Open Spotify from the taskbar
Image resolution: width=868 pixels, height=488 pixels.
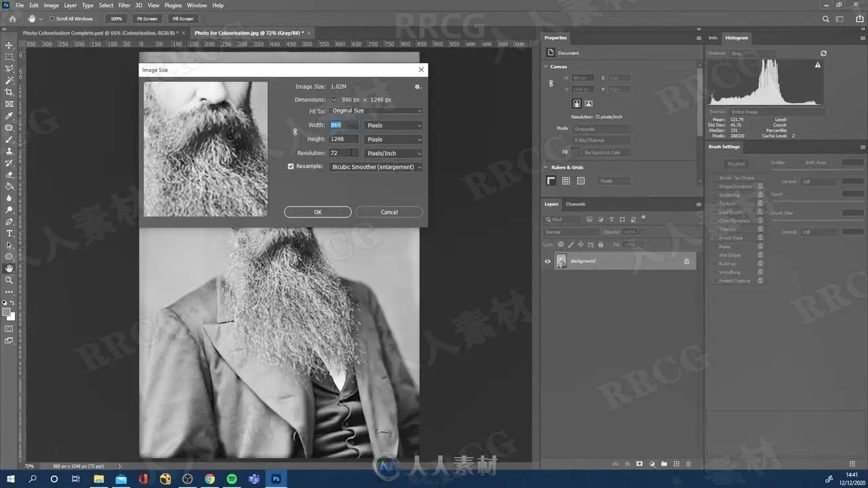click(x=232, y=479)
